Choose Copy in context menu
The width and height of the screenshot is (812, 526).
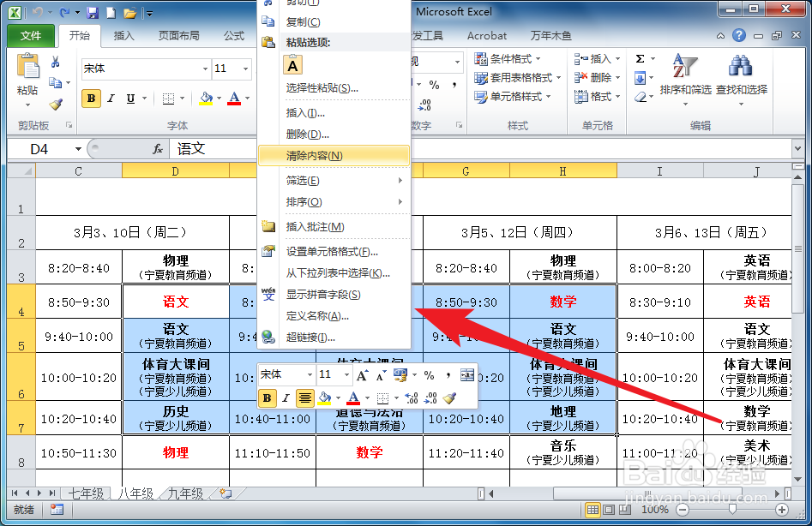(334, 21)
